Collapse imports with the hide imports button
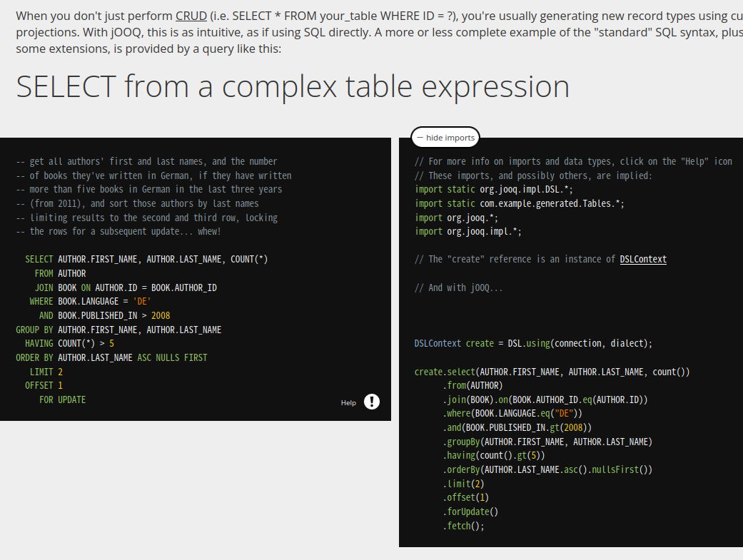The width and height of the screenshot is (743, 560). [445, 138]
